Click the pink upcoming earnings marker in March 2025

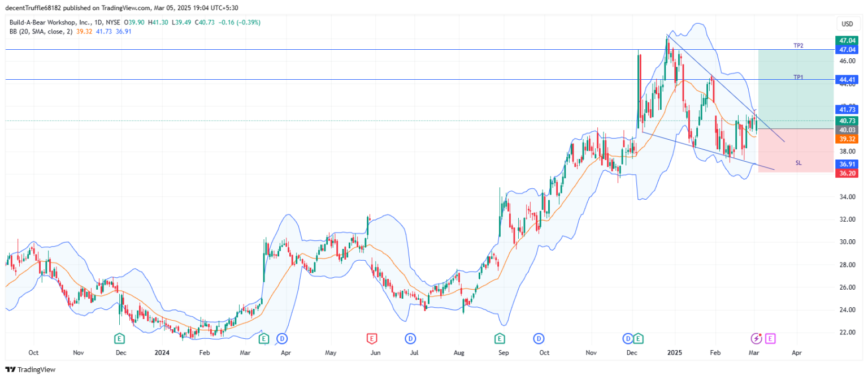(770, 338)
